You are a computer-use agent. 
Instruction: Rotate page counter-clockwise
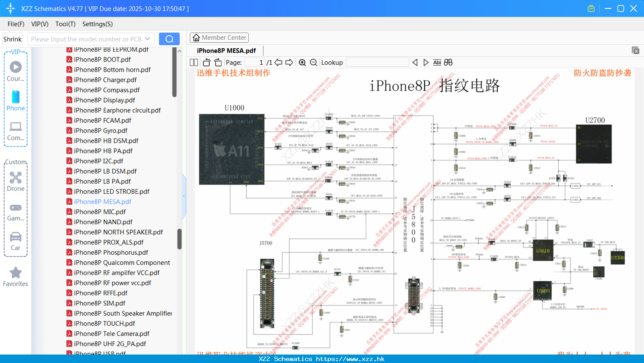point(207,62)
